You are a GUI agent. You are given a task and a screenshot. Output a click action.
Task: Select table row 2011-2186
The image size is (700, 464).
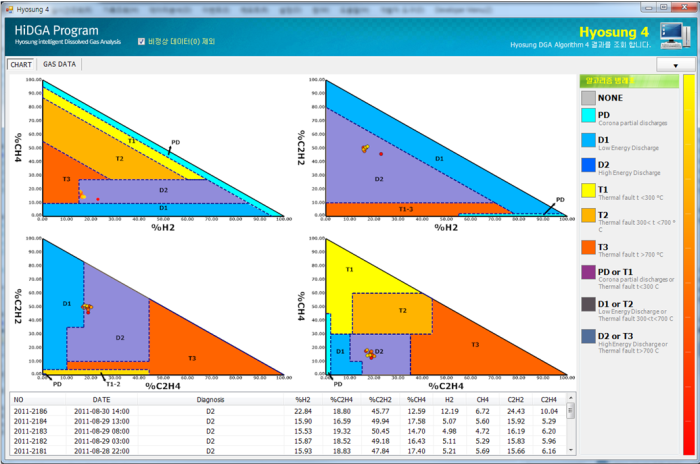288,411
